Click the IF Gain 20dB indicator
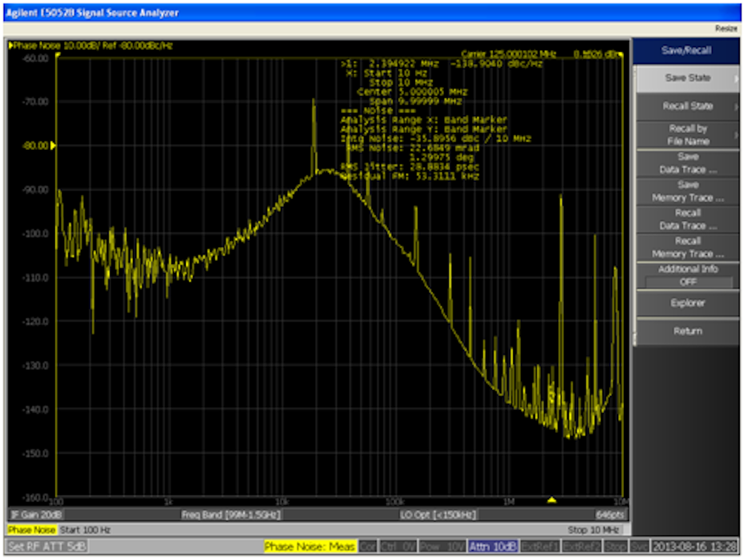This screenshot has width=745, height=560. (36, 514)
